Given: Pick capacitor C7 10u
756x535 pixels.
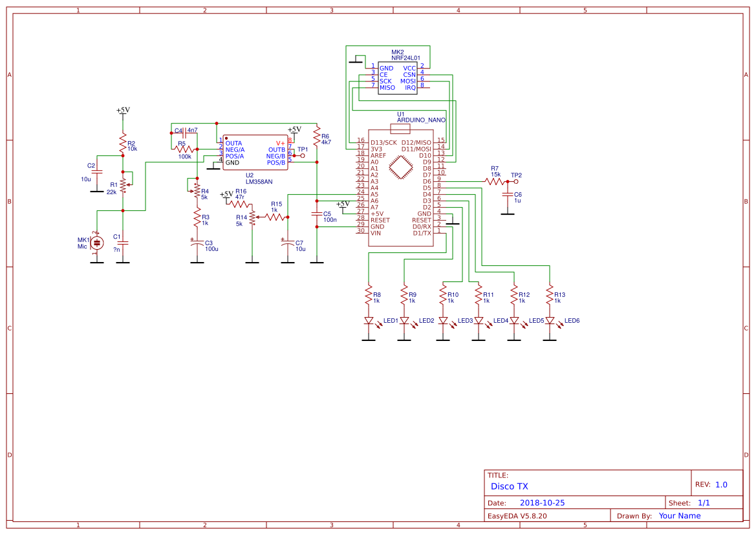Looking at the screenshot, I should (x=288, y=244).
